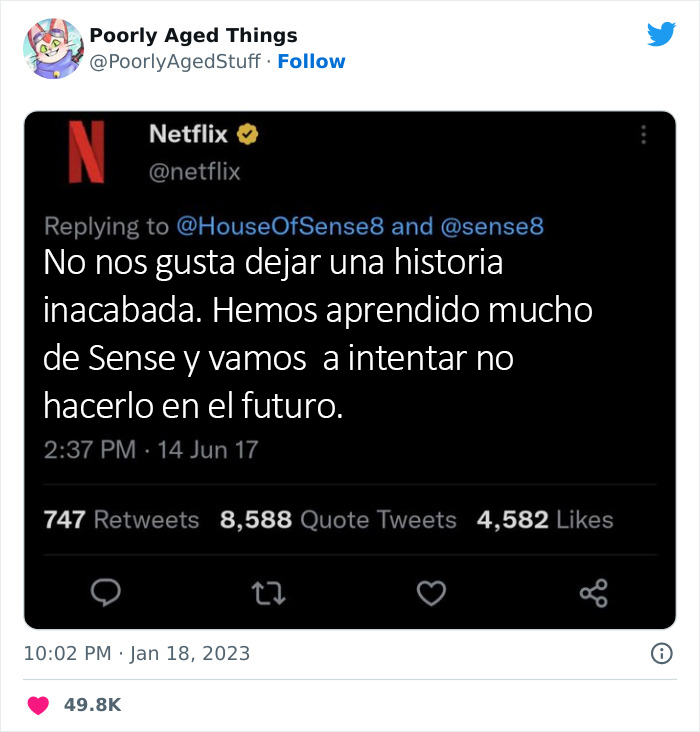This screenshot has height=732, width=700.
Task: Click the info circle icon
Action: point(662,654)
